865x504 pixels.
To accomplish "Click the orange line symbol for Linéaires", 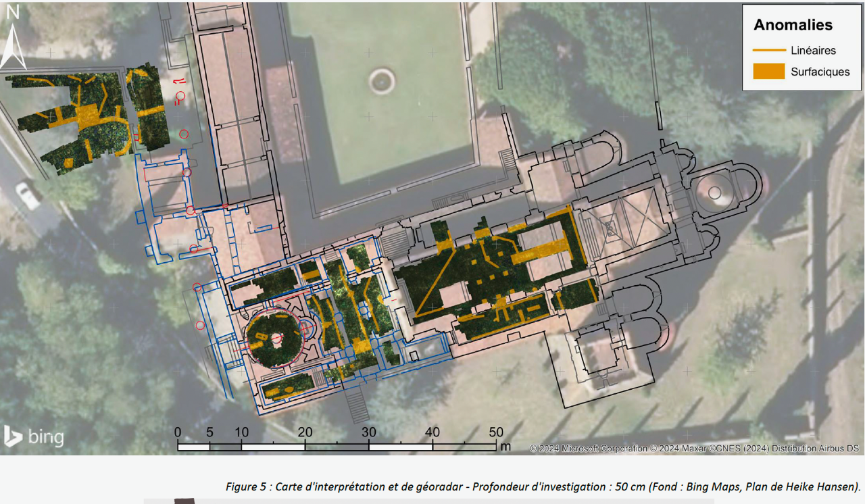I will [x=769, y=51].
